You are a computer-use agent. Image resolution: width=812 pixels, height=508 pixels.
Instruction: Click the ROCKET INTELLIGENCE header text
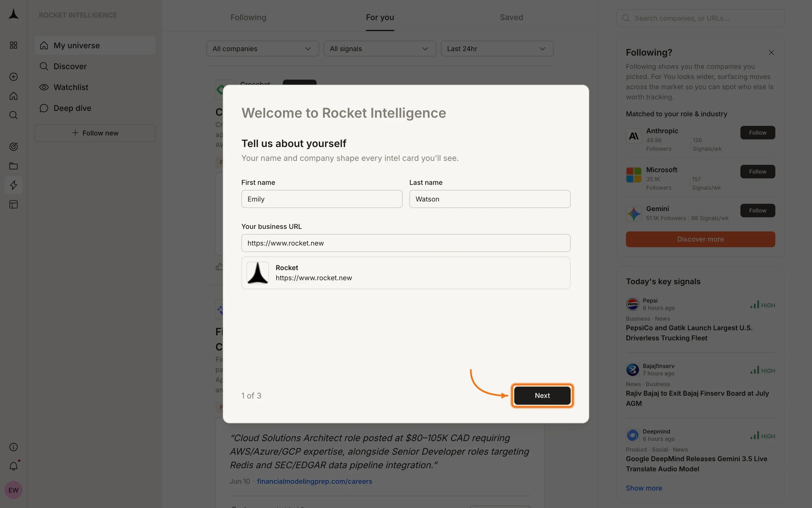78,15
